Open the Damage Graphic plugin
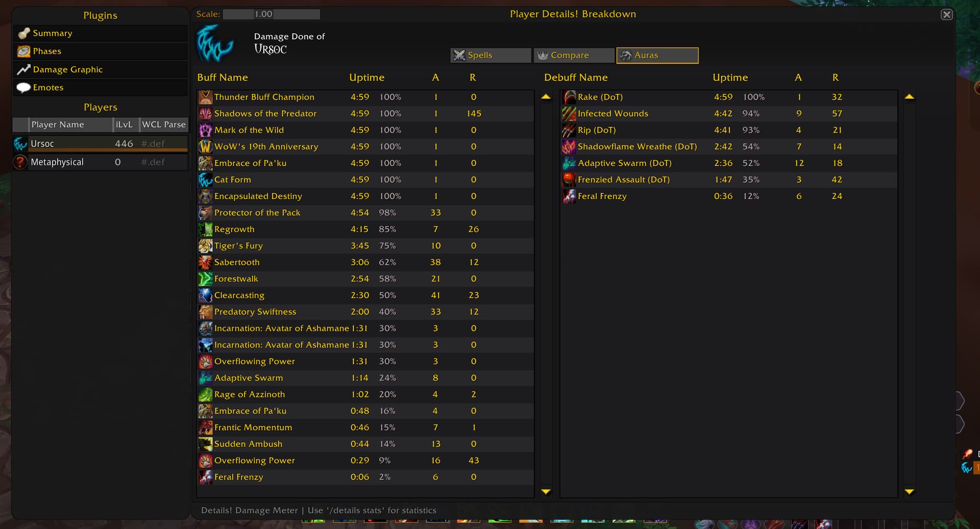This screenshot has height=529, width=980. tap(67, 69)
